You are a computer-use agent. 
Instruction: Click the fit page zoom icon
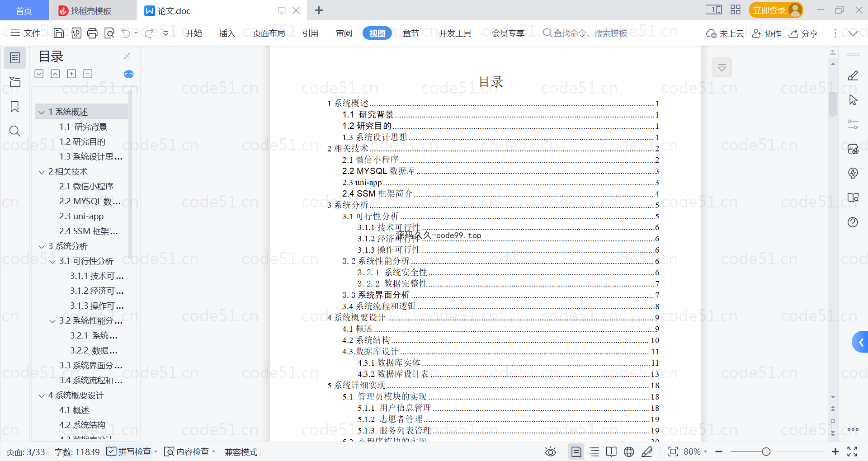pos(673,452)
